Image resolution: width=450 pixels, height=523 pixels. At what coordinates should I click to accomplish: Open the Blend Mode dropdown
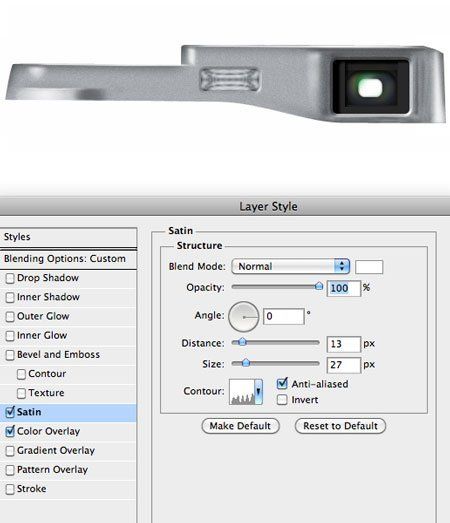291,267
